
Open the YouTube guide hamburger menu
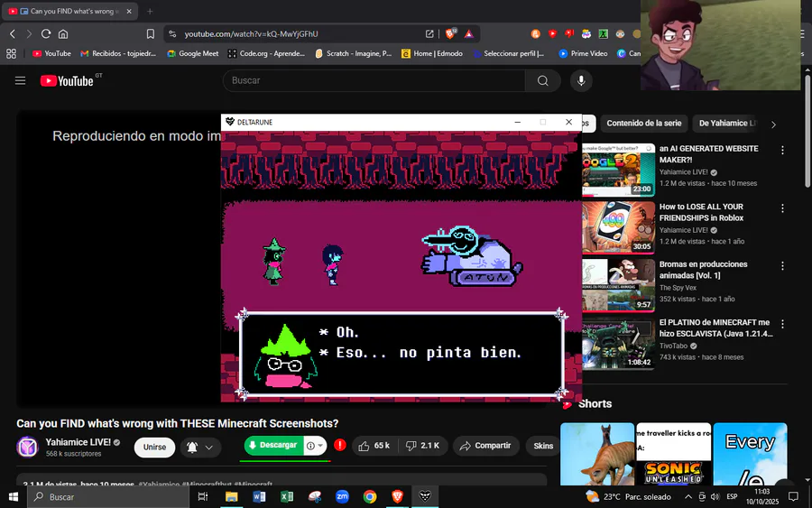[x=20, y=81]
